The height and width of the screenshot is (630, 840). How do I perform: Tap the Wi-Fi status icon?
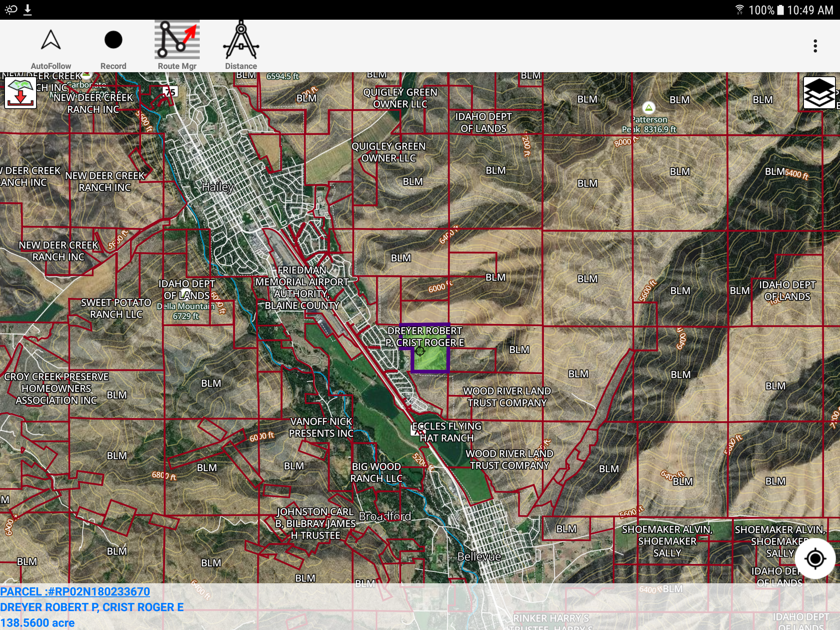[740, 9]
